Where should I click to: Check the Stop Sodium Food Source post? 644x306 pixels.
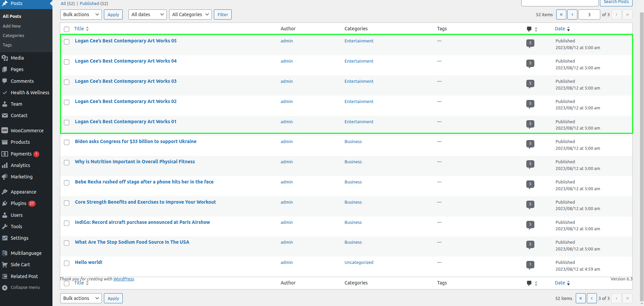67,243
